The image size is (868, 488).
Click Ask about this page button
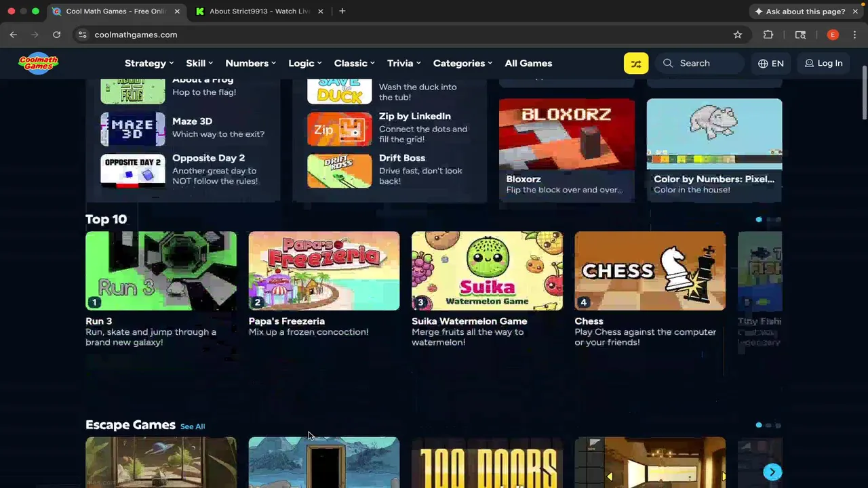point(800,12)
